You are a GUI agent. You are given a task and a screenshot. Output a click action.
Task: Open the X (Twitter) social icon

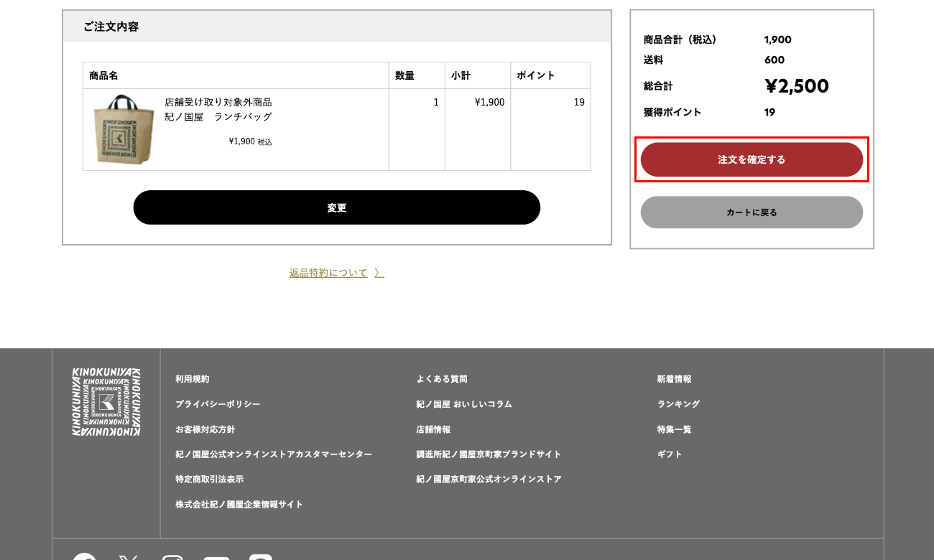[x=129, y=557]
